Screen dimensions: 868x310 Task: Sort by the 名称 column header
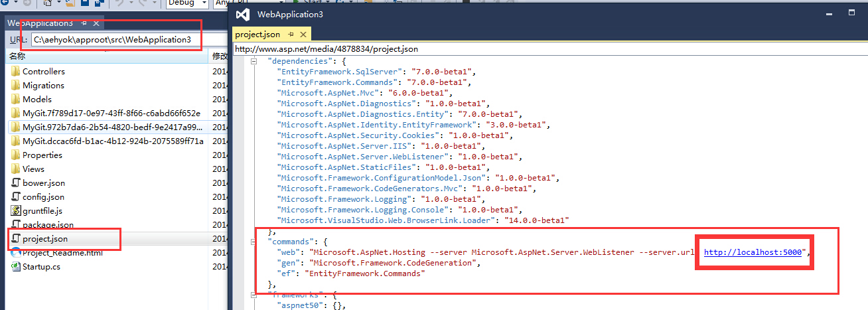tap(106, 57)
